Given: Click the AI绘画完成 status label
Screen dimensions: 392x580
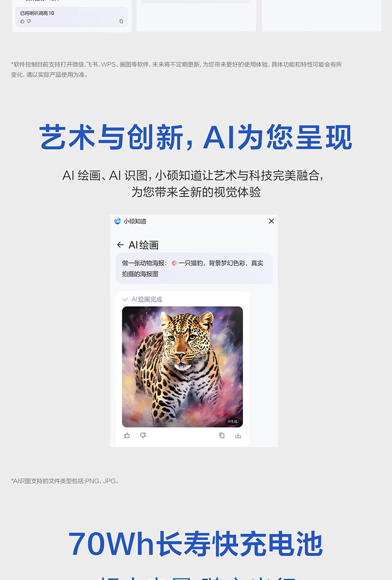Looking at the screenshot, I should pyautogui.click(x=147, y=299).
